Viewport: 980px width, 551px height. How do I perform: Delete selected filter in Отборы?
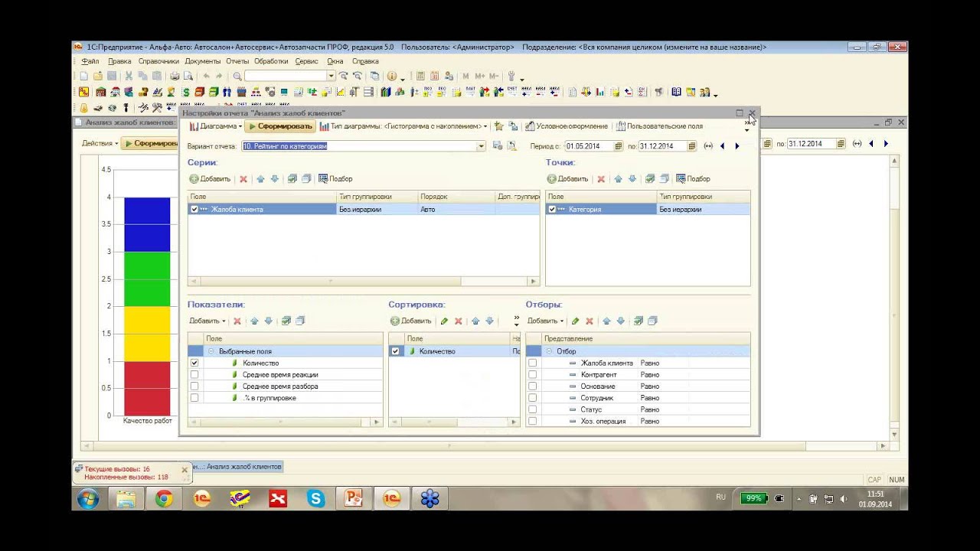[x=590, y=321]
